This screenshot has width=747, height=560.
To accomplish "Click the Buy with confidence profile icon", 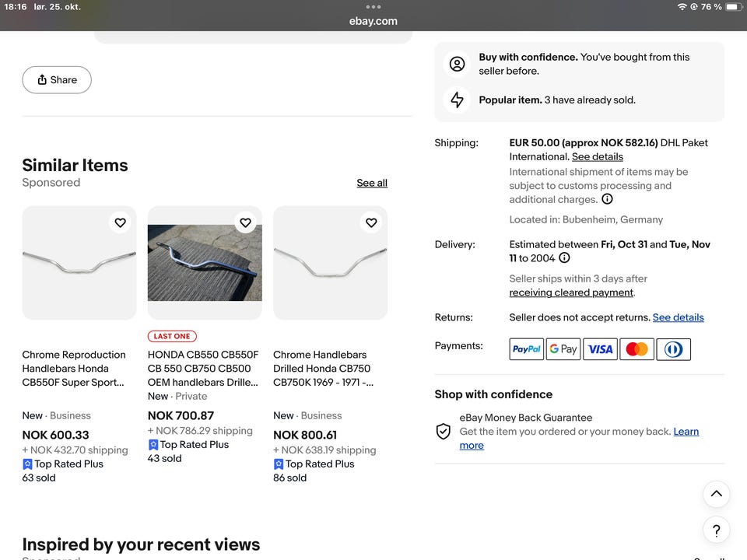I will pos(457,64).
